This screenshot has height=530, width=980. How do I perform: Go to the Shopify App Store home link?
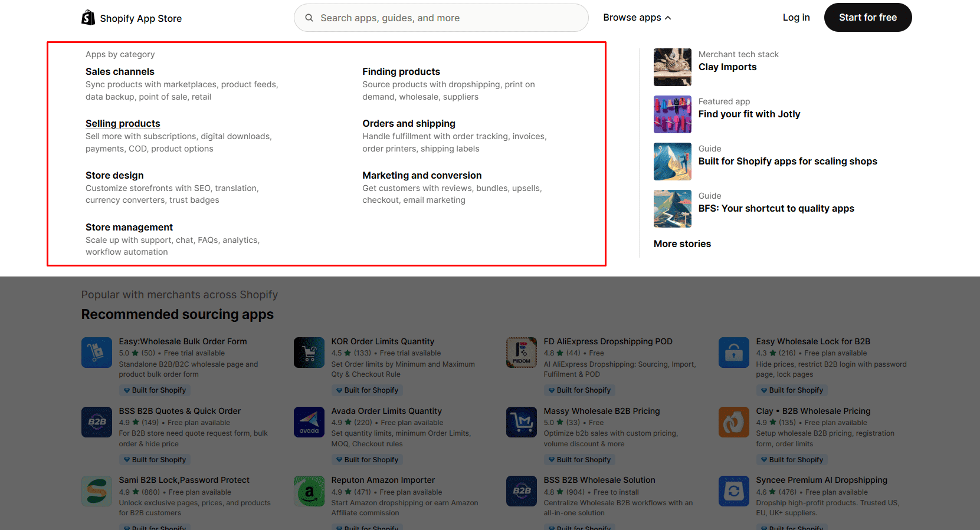[132, 18]
